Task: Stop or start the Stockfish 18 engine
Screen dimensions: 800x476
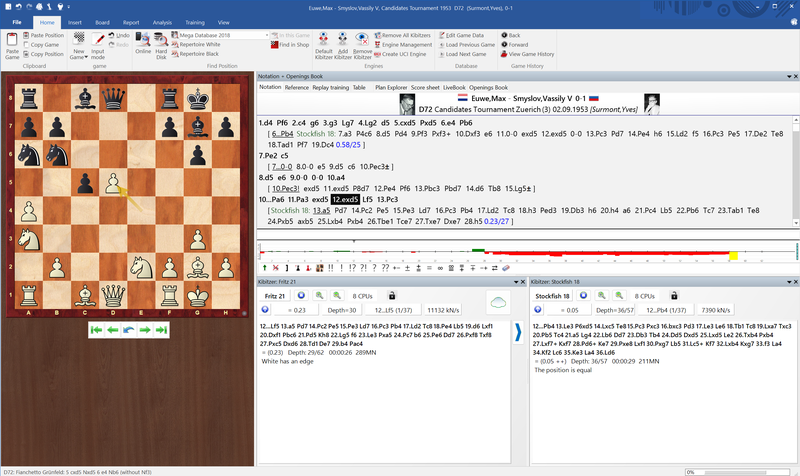Action: [x=584, y=296]
